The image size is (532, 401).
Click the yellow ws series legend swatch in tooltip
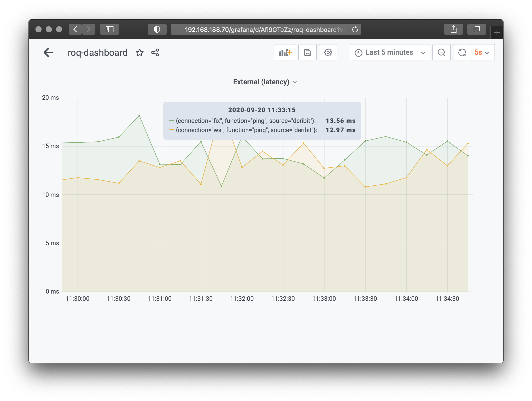coord(172,130)
